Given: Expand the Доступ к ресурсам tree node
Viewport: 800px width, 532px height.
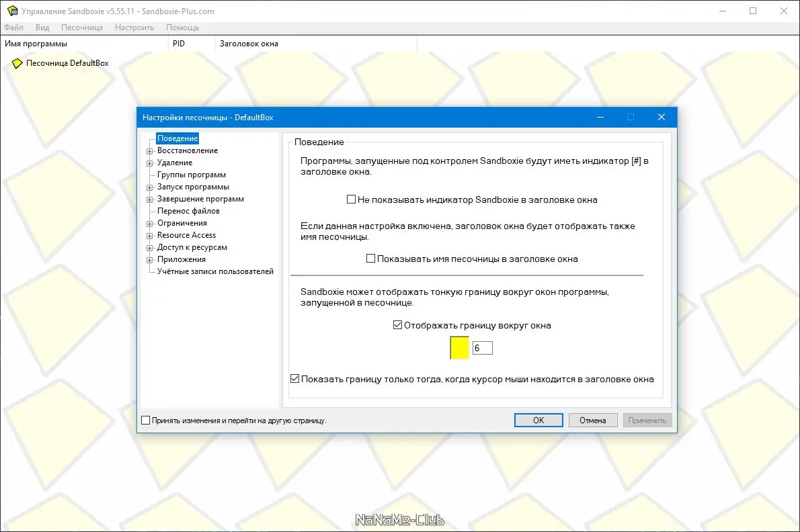Looking at the screenshot, I should [149, 248].
